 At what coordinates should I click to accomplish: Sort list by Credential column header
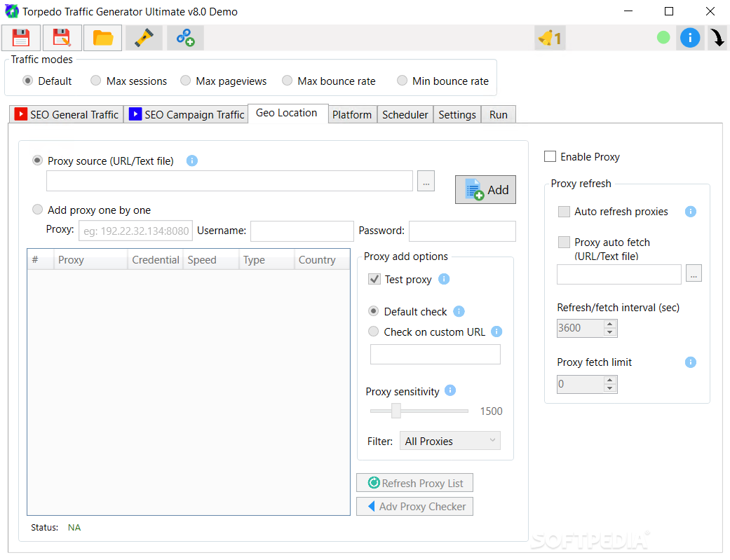156,260
